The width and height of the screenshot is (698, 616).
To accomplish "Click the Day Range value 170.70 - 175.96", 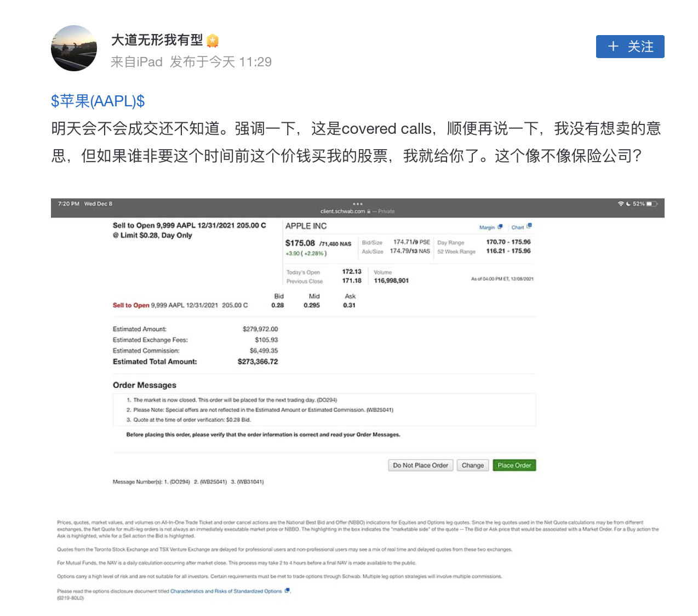I will tap(508, 242).
